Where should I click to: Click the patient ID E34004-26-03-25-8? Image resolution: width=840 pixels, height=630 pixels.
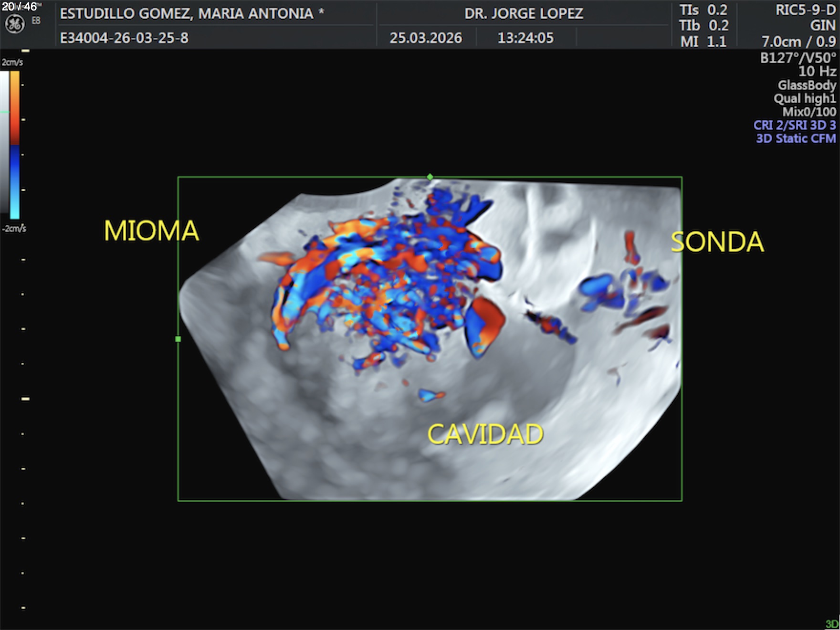pos(124,38)
